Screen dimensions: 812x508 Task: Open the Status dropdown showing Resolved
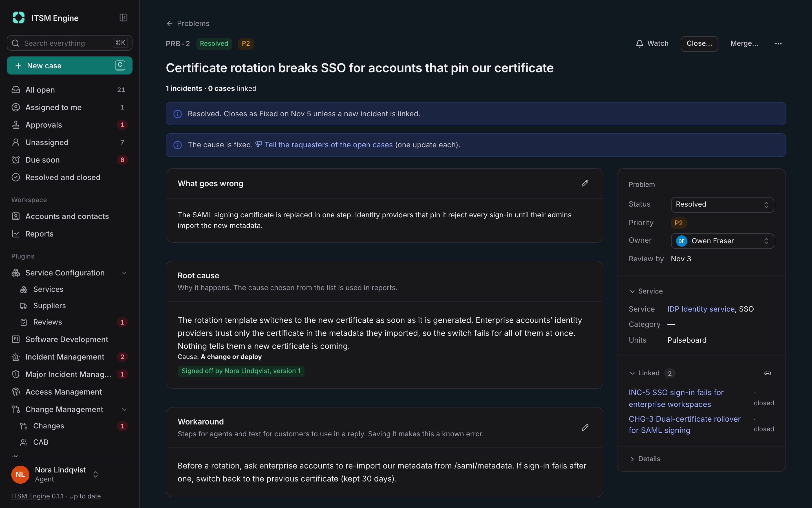point(722,205)
